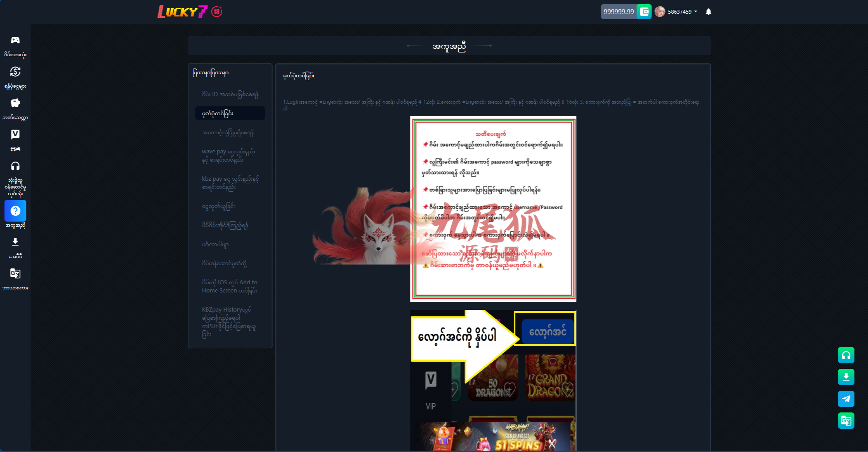Image resolution: width=868 pixels, height=452 pixels.
Task: Select the 'kbz pay' help topic
Action: [x=230, y=183]
